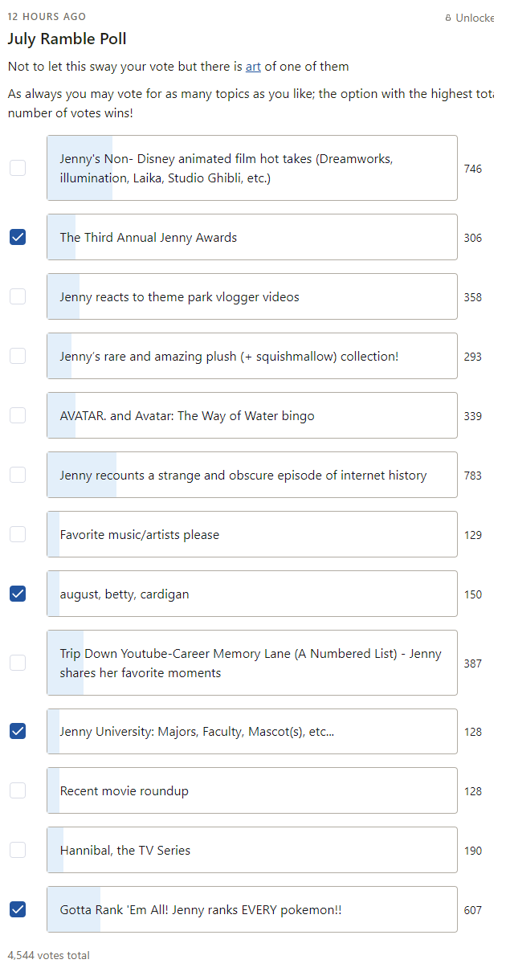Screen dimensions: 506x980
Task: Click the 'Hannibal, the TV Series' option bar
Action: pos(251,850)
